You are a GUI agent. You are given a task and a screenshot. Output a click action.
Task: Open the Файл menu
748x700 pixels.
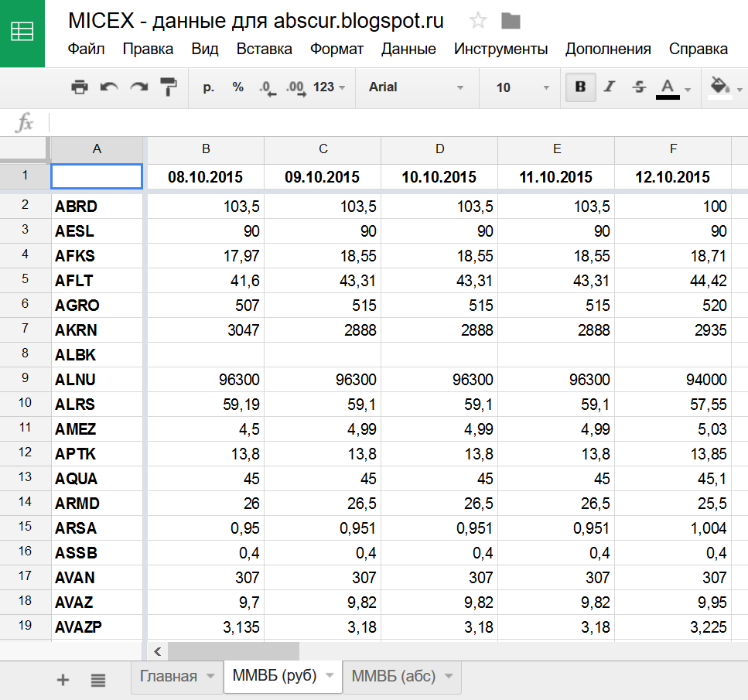tap(86, 50)
